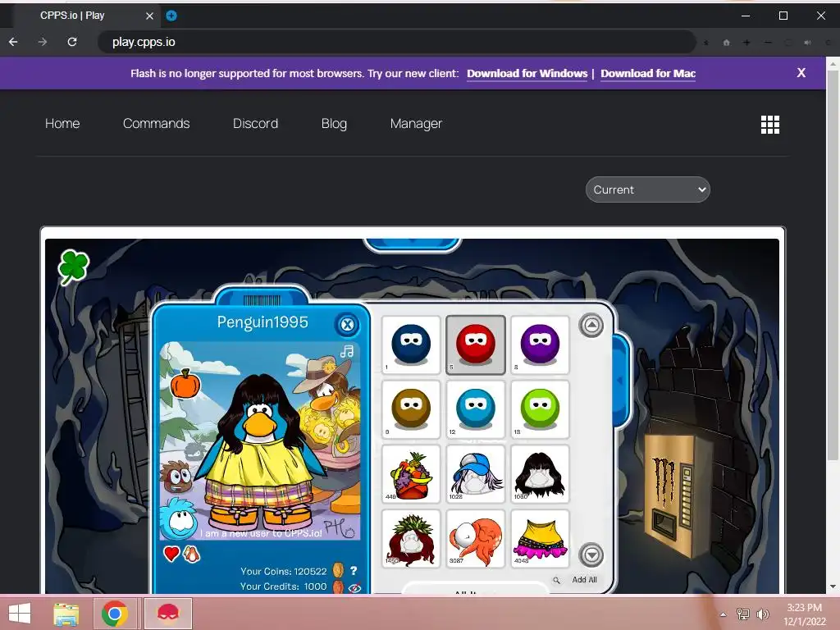Click the orange puffle badge beside the heart
The height and width of the screenshot is (630, 840).
191,554
